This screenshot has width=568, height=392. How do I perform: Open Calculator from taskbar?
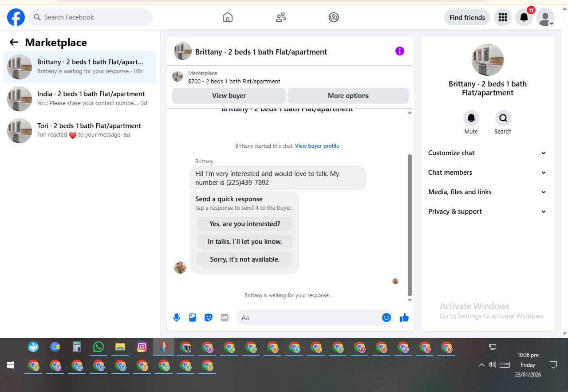77,347
